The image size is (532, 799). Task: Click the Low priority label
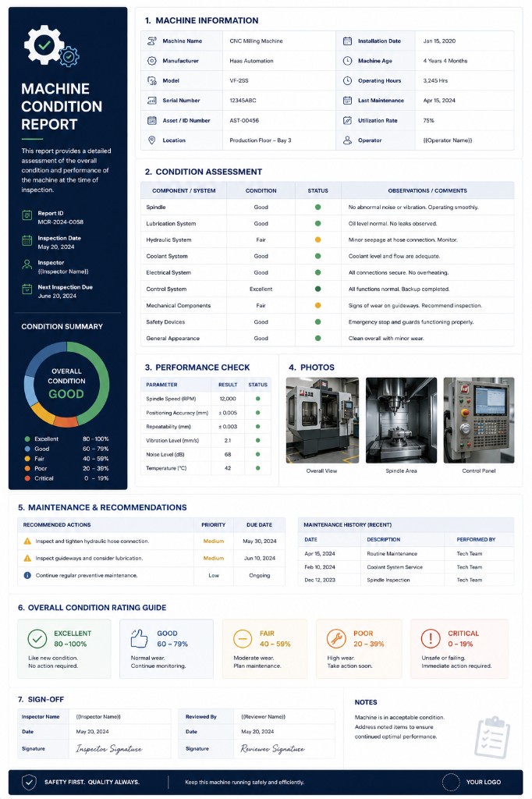click(x=214, y=575)
